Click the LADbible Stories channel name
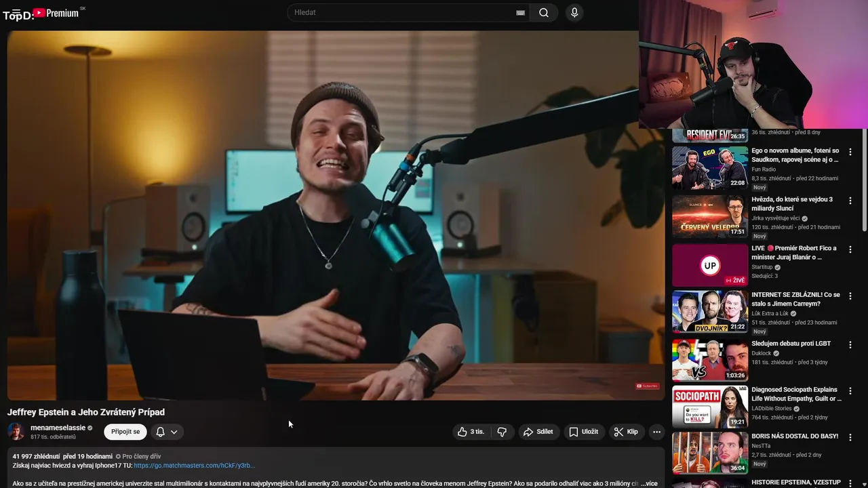 (x=772, y=409)
